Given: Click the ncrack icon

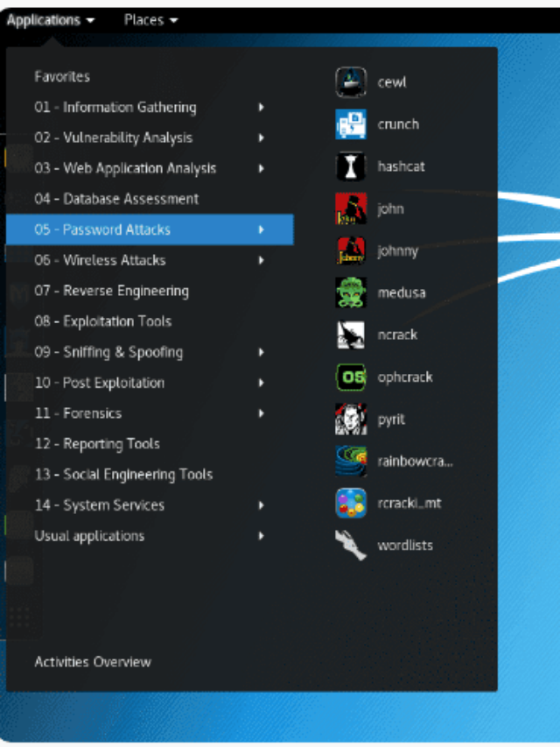Looking at the screenshot, I should [x=351, y=335].
